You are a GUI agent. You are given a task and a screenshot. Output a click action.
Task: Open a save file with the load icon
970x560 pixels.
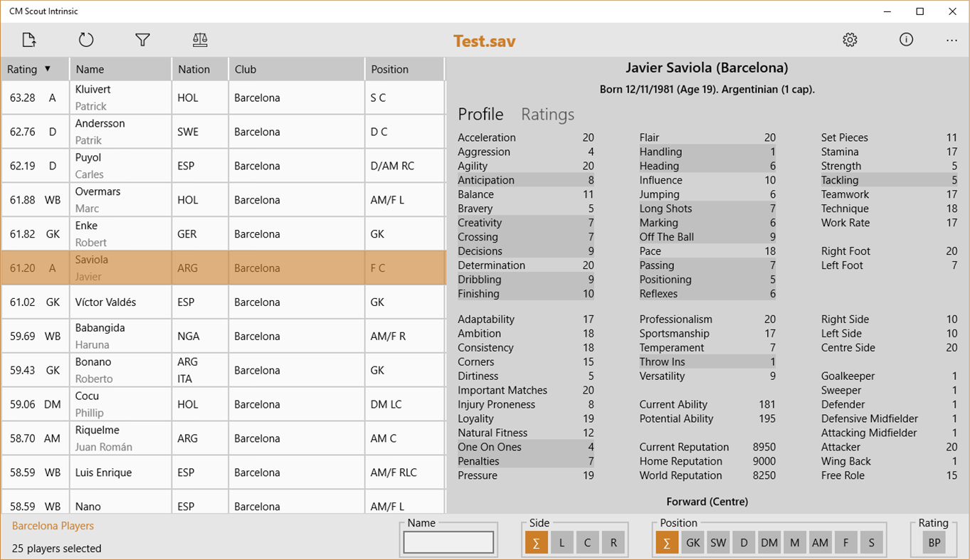pyautogui.click(x=28, y=40)
